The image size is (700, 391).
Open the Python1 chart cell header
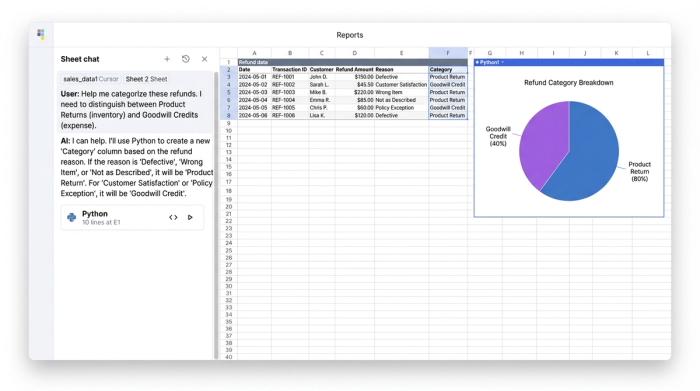point(569,62)
